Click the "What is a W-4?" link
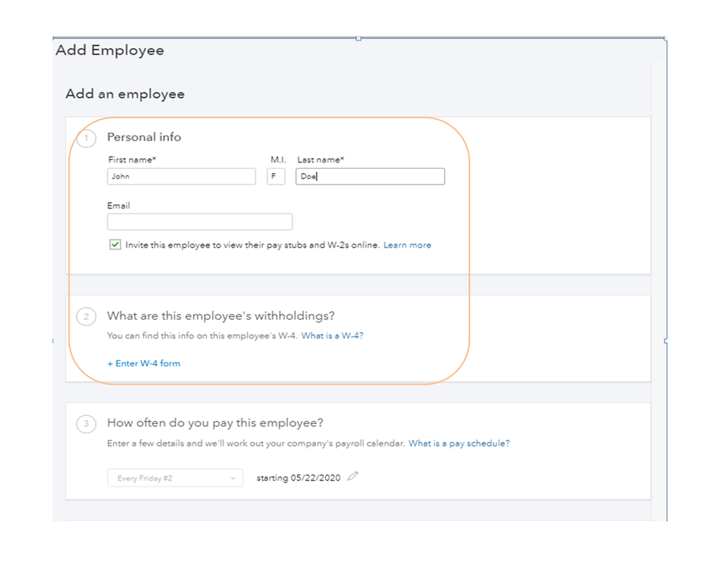Image resolution: width=728 pixels, height=574 pixels. tap(332, 336)
